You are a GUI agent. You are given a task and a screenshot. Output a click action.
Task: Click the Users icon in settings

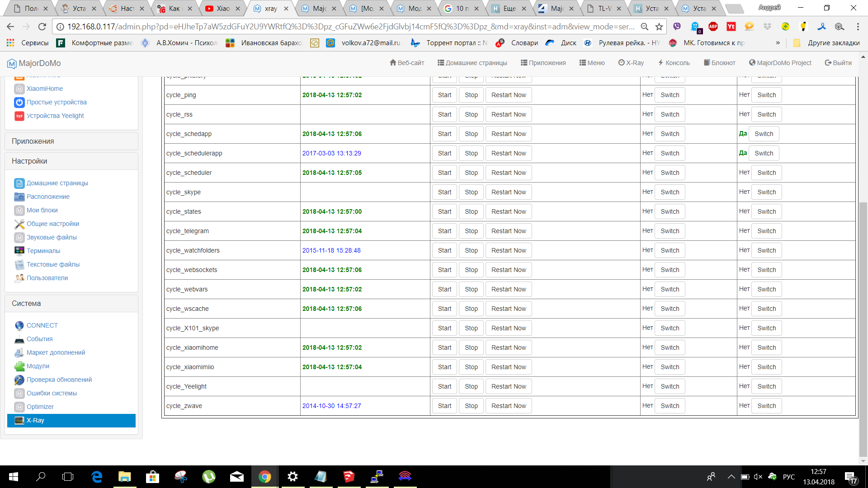19,278
